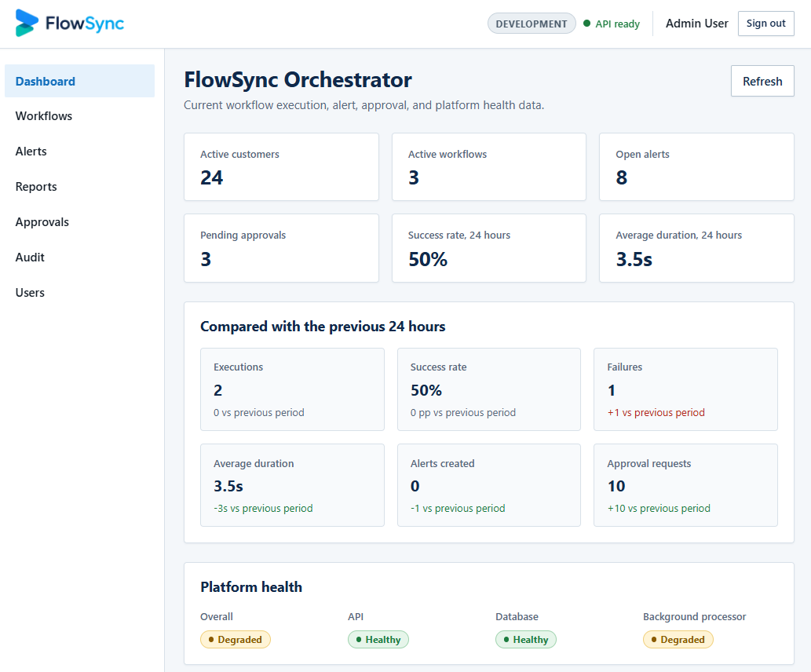This screenshot has width=811, height=672.
Task: Click the Failures comparison tile
Action: pos(686,389)
